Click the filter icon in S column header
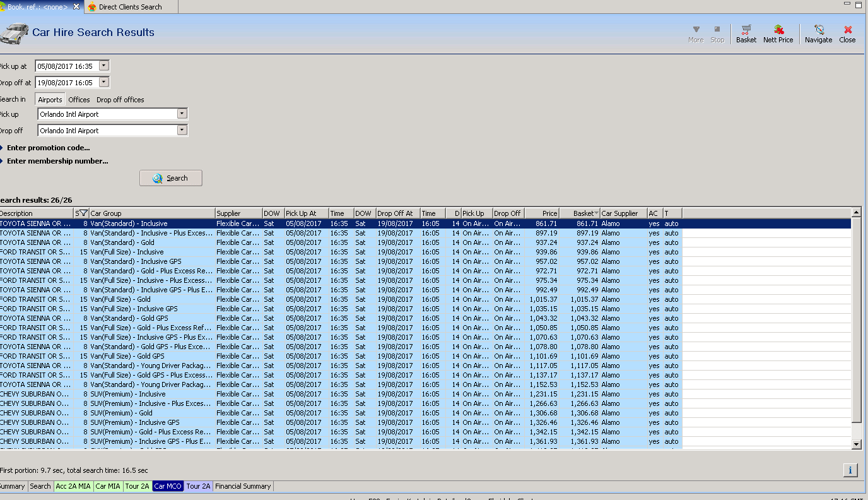 click(83, 213)
